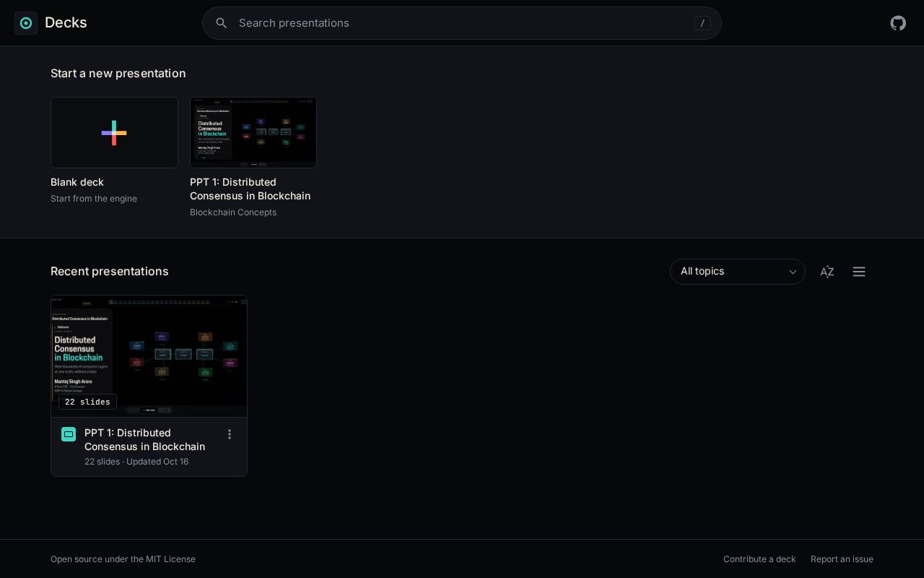Open the Contribute a deck link
This screenshot has width=924, height=578.
click(x=759, y=559)
